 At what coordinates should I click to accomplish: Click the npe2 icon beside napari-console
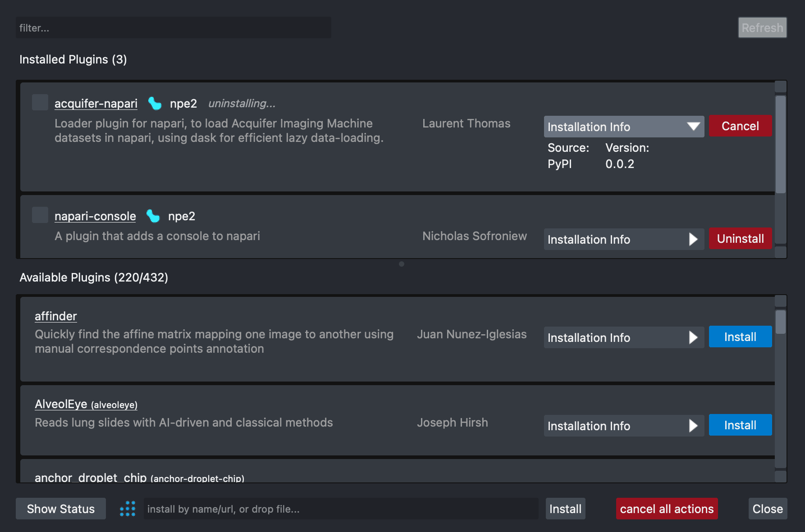[153, 216]
